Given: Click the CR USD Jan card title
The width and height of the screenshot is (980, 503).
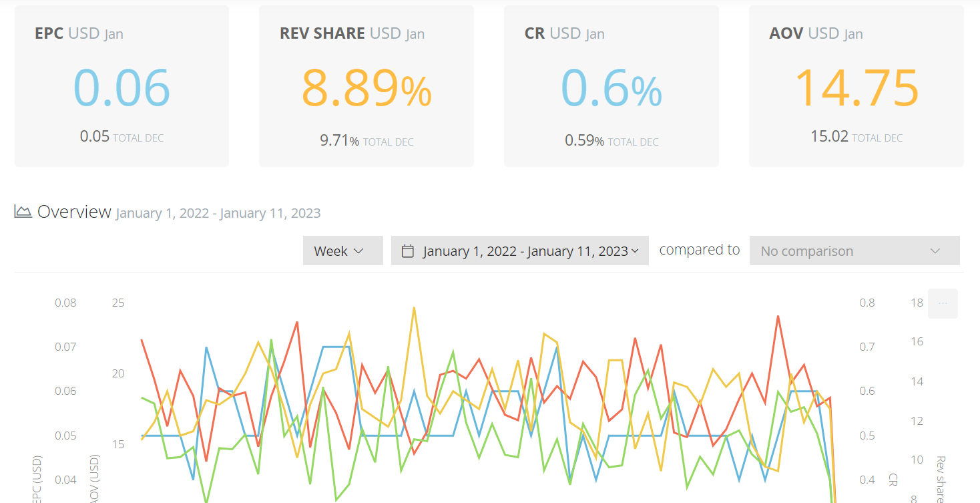Looking at the screenshot, I should [x=564, y=33].
